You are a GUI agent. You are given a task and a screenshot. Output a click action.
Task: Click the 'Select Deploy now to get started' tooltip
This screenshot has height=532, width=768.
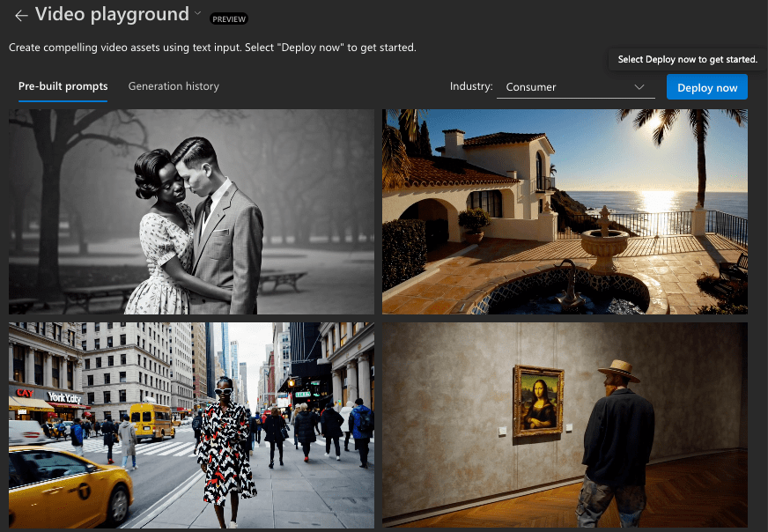click(x=687, y=60)
